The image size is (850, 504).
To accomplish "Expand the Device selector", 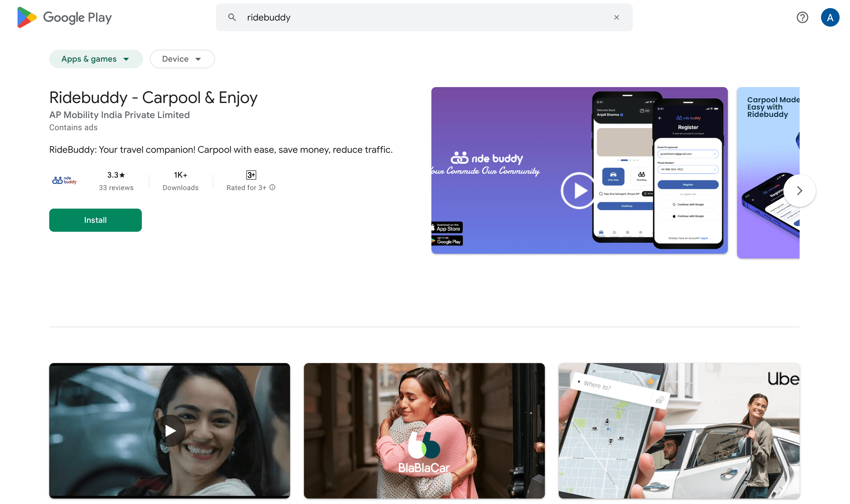I will 182,59.
